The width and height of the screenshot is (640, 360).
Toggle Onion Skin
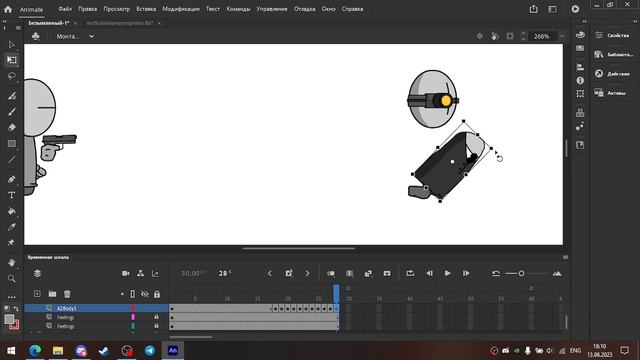331,273
